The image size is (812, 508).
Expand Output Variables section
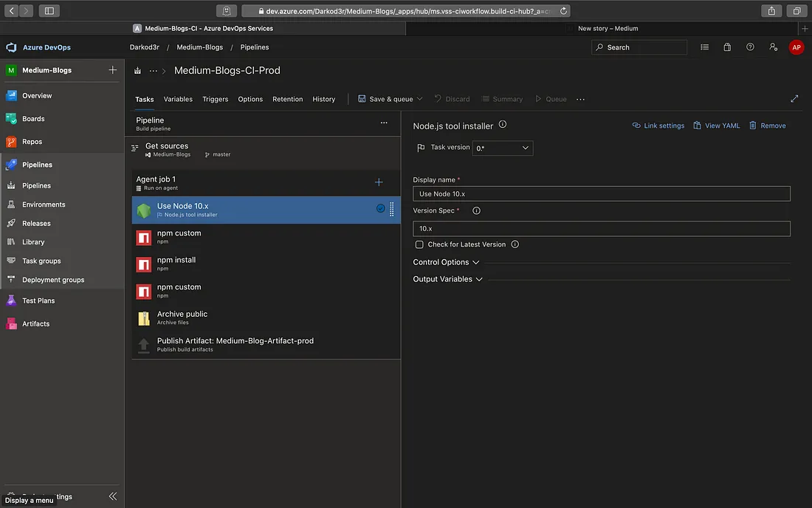click(x=447, y=279)
